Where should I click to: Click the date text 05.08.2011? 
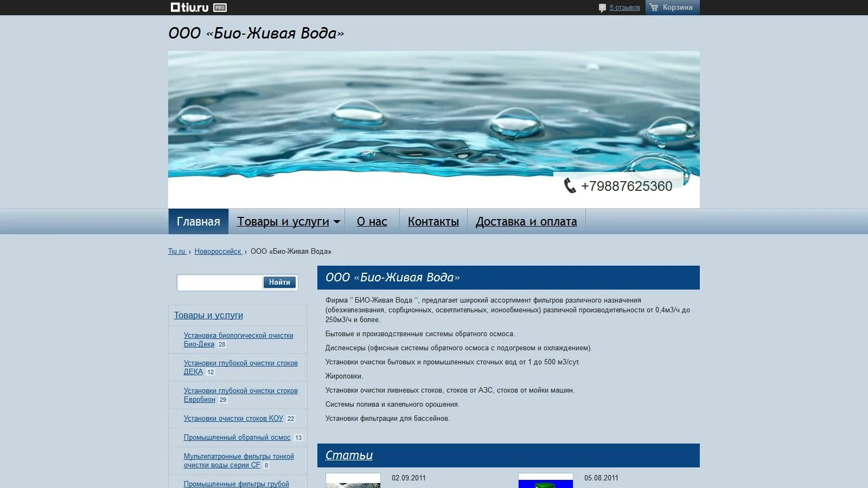(x=601, y=478)
